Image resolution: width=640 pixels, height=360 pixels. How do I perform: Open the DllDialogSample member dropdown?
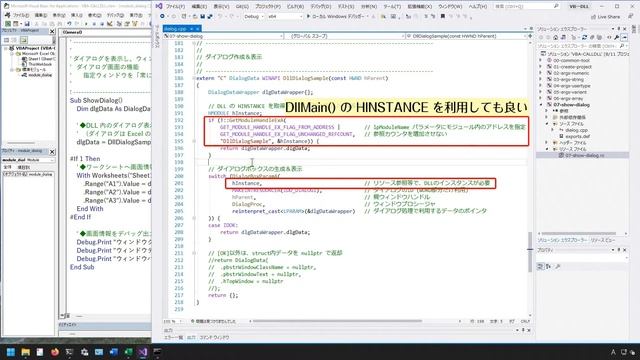(466, 36)
